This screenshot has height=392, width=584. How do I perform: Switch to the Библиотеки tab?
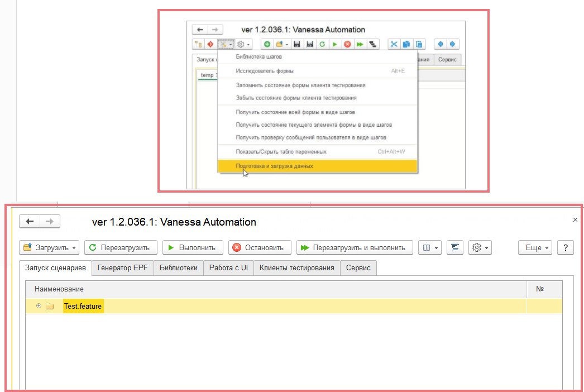179,268
